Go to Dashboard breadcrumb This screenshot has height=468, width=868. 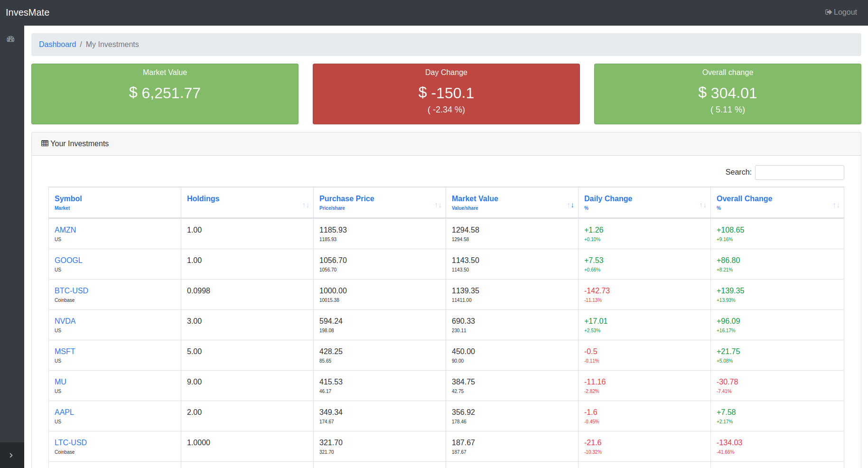click(57, 44)
